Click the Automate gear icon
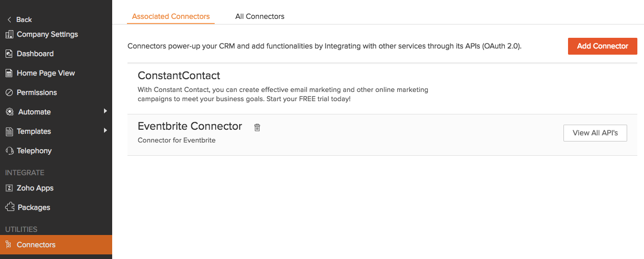The width and height of the screenshot is (644, 259). (x=9, y=112)
